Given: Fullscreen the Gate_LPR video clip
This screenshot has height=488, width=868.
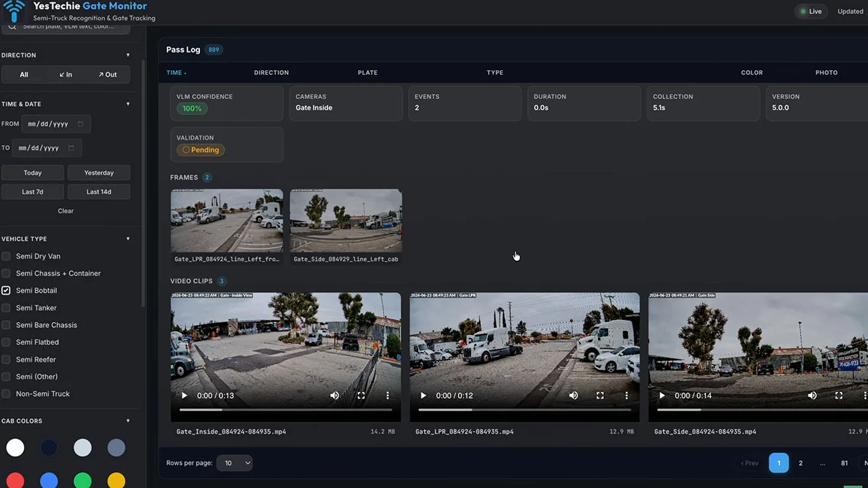Looking at the screenshot, I should click(600, 395).
